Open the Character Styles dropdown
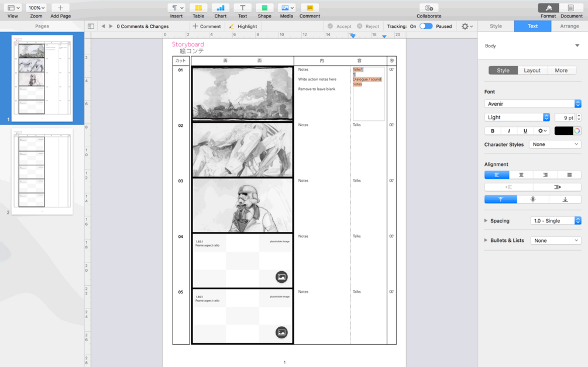 [555, 144]
